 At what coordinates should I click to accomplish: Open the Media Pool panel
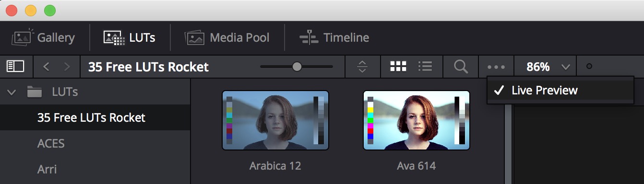click(x=227, y=37)
